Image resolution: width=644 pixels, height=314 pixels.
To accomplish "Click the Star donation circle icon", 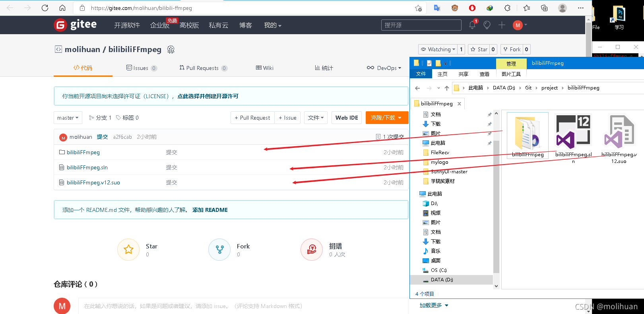I will (x=128, y=250).
